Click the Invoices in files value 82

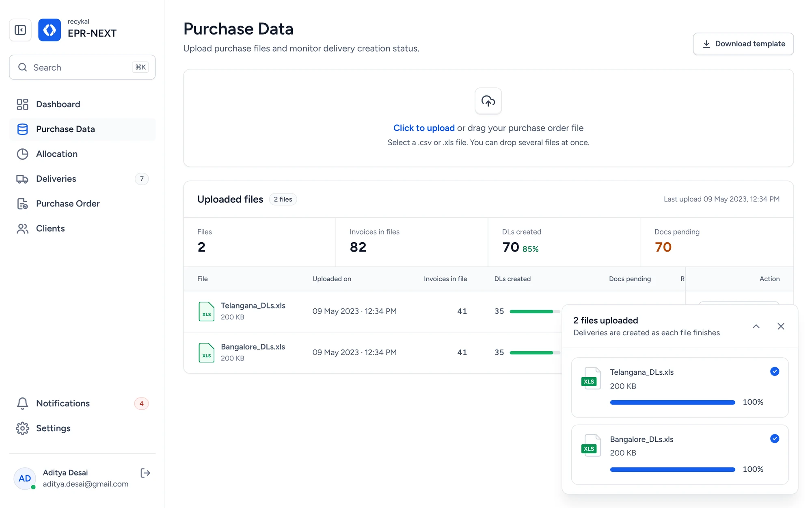tap(358, 247)
